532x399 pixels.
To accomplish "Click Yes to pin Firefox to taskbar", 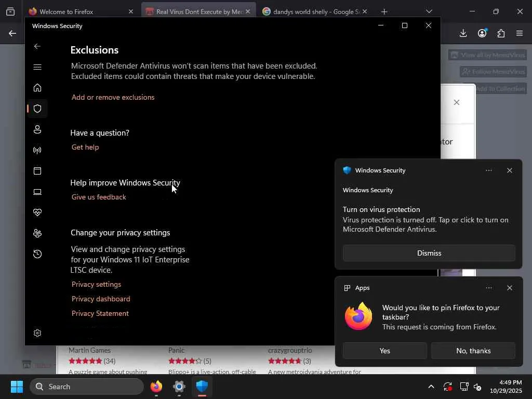I will point(385,351).
